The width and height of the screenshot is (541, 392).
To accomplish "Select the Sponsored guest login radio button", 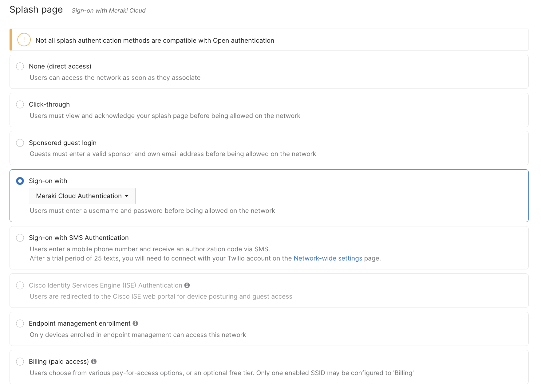I will (20, 143).
